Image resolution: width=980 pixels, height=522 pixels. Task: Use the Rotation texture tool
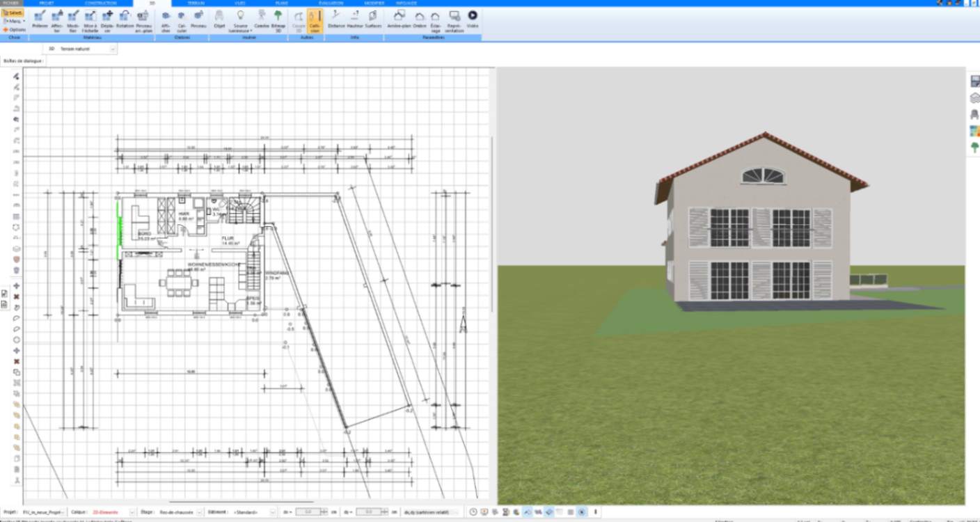click(125, 19)
